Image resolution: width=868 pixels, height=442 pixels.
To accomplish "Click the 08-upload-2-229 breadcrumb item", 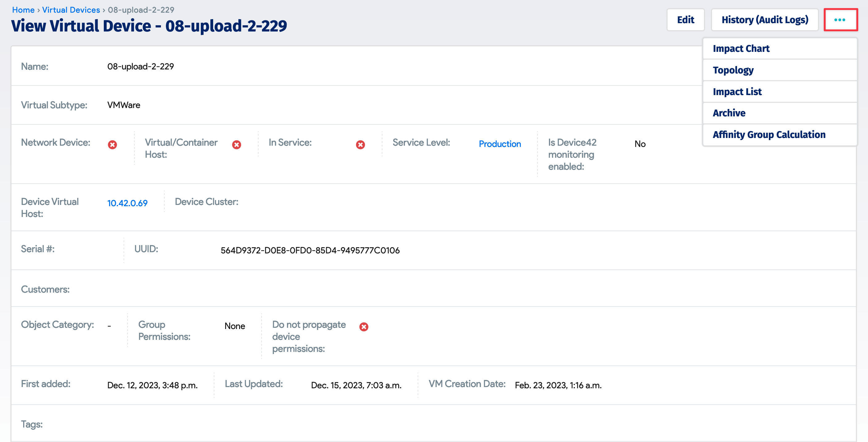I will point(141,10).
